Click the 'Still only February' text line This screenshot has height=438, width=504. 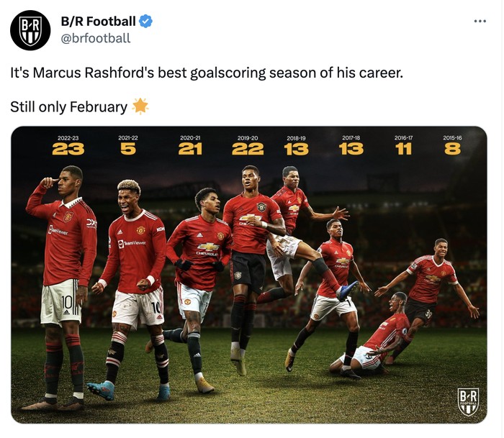69,107
